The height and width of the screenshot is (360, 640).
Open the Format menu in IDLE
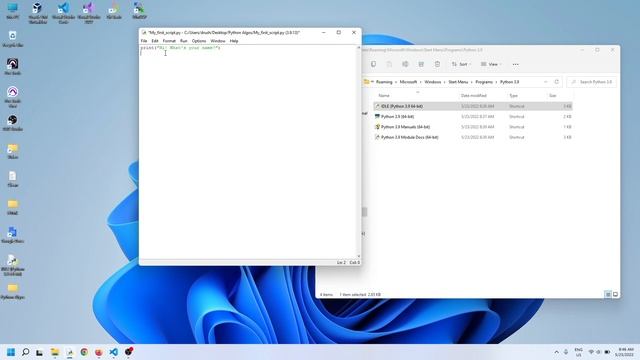169,41
